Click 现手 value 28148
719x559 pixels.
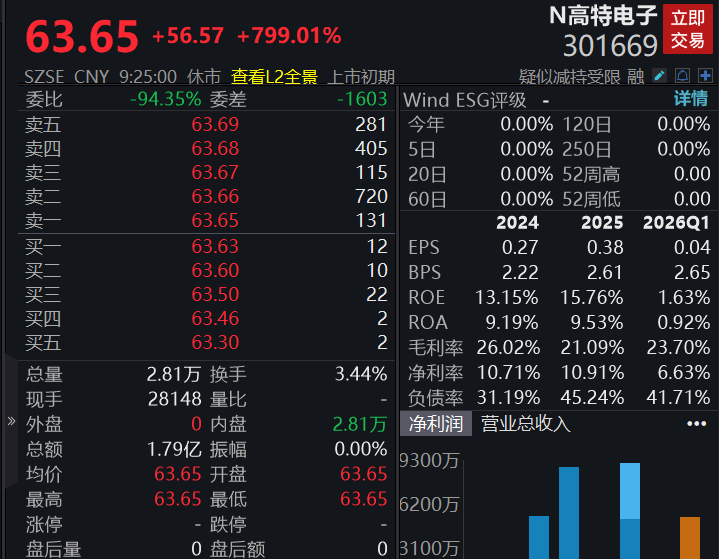point(175,399)
